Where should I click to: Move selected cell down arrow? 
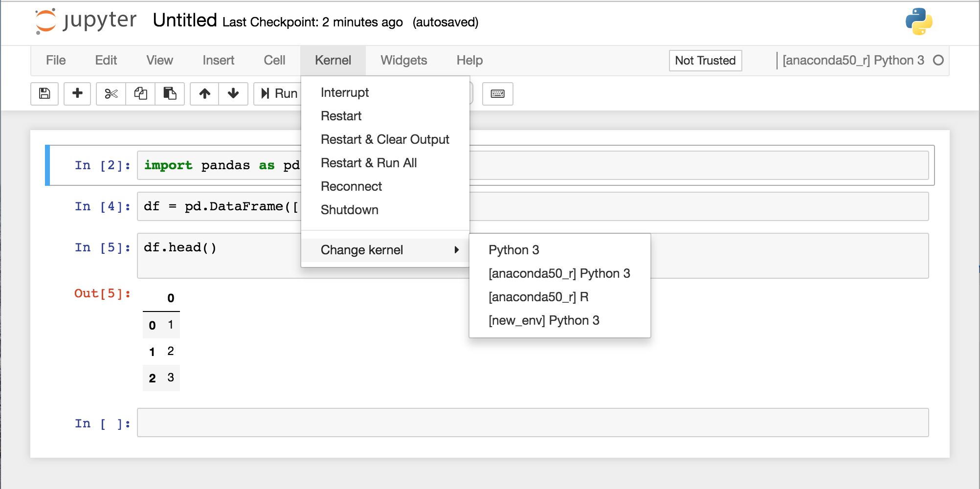coord(233,93)
